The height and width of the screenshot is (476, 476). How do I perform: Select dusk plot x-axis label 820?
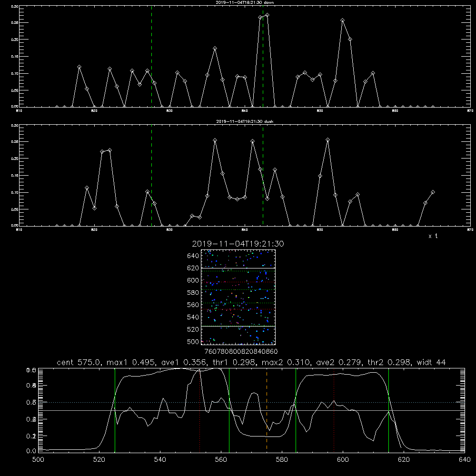click(x=94, y=230)
